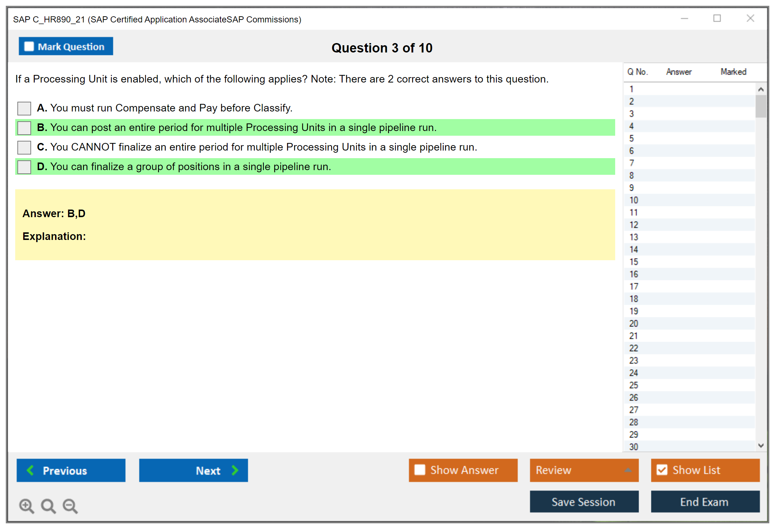Click the reset zoom magnifier icon

48,506
